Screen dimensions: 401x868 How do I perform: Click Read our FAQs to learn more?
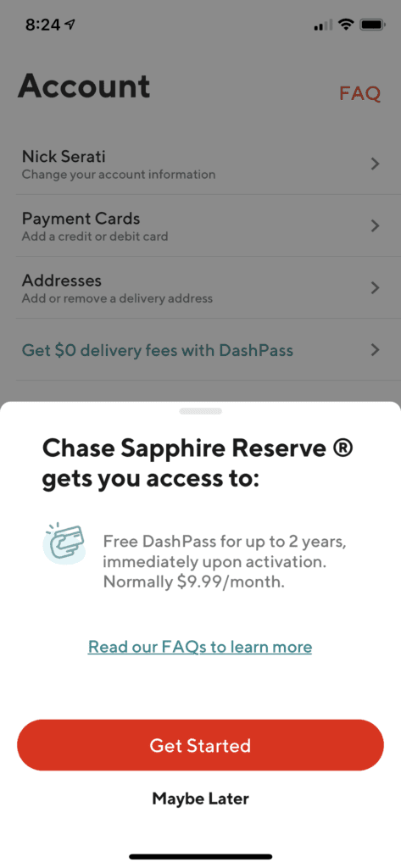click(x=200, y=647)
